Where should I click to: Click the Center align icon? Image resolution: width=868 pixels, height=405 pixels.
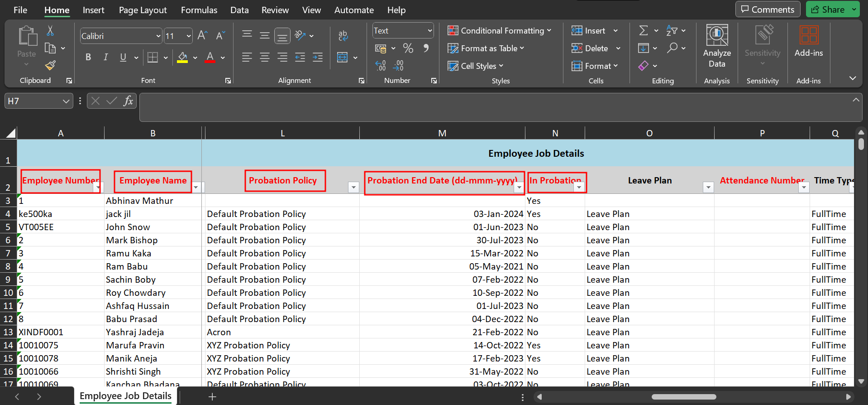click(264, 58)
